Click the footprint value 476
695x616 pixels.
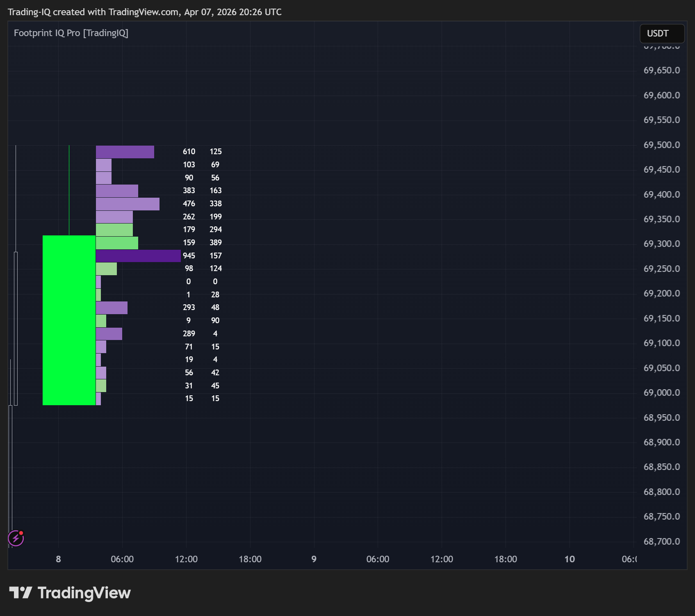point(189,204)
